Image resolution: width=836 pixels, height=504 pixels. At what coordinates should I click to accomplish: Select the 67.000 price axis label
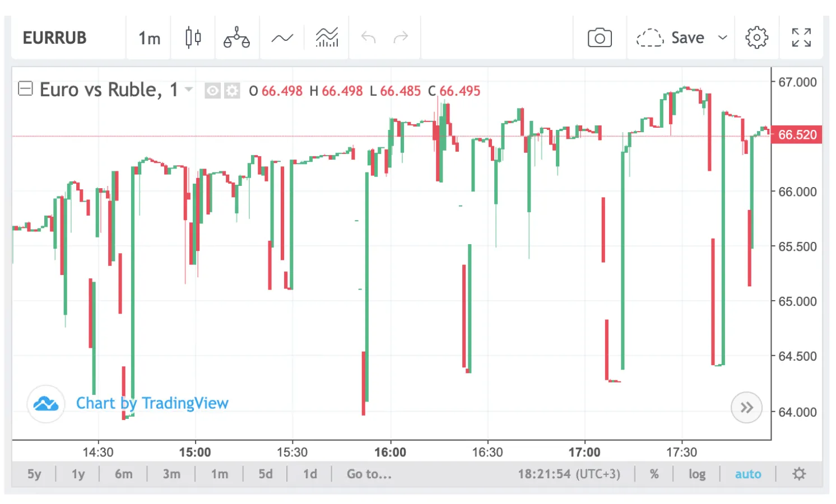[797, 82]
